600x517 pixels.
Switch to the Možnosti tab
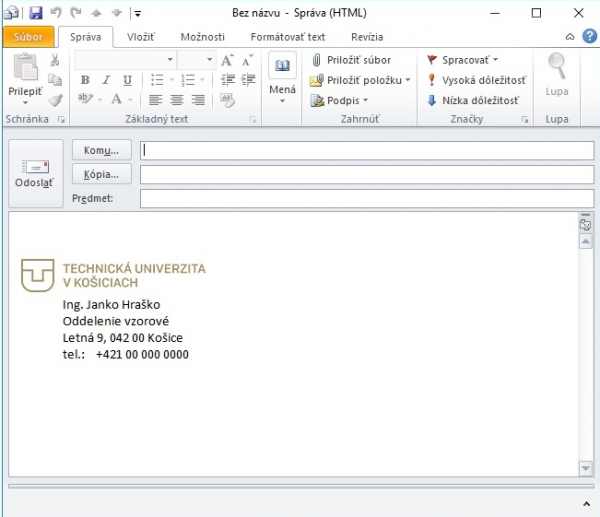click(203, 37)
